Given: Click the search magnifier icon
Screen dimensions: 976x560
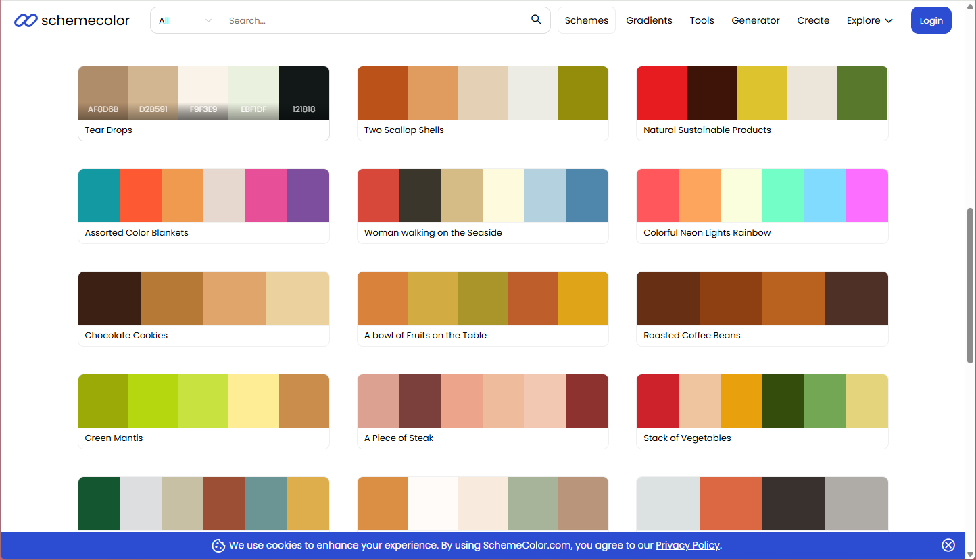Looking at the screenshot, I should pyautogui.click(x=536, y=20).
